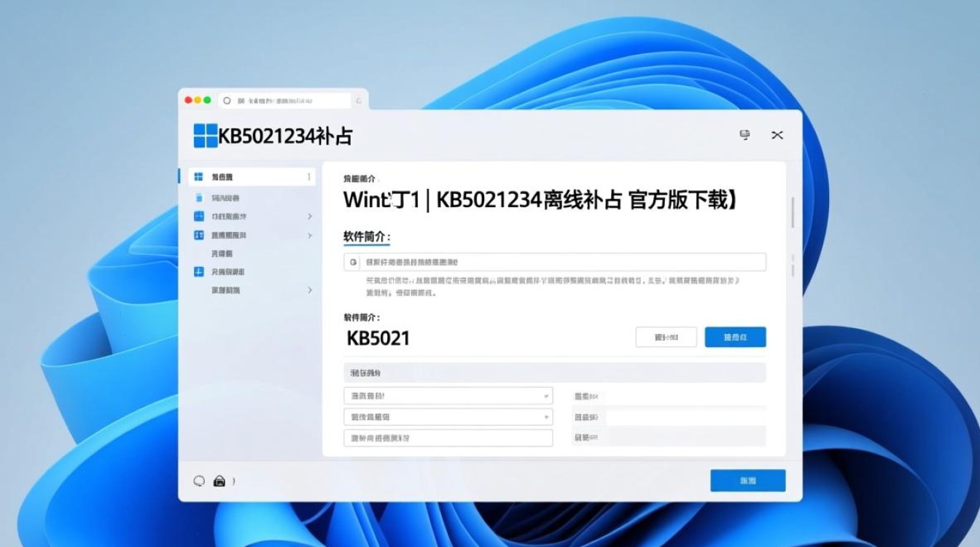Click the Windows grid icon on the highlighted first sidebar entry
Screen dimensions: 980x547
pos(197,176)
